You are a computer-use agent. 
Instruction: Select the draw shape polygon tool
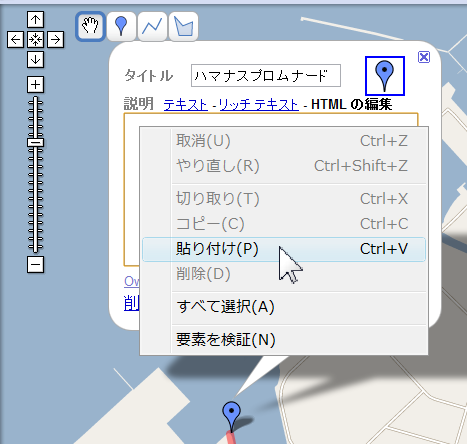tap(184, 26)
